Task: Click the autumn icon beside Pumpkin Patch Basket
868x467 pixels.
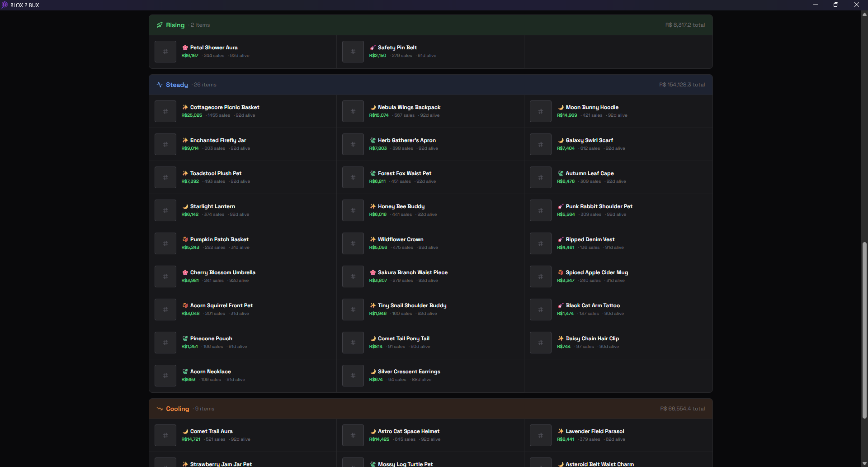Action: tap(185, 239)
